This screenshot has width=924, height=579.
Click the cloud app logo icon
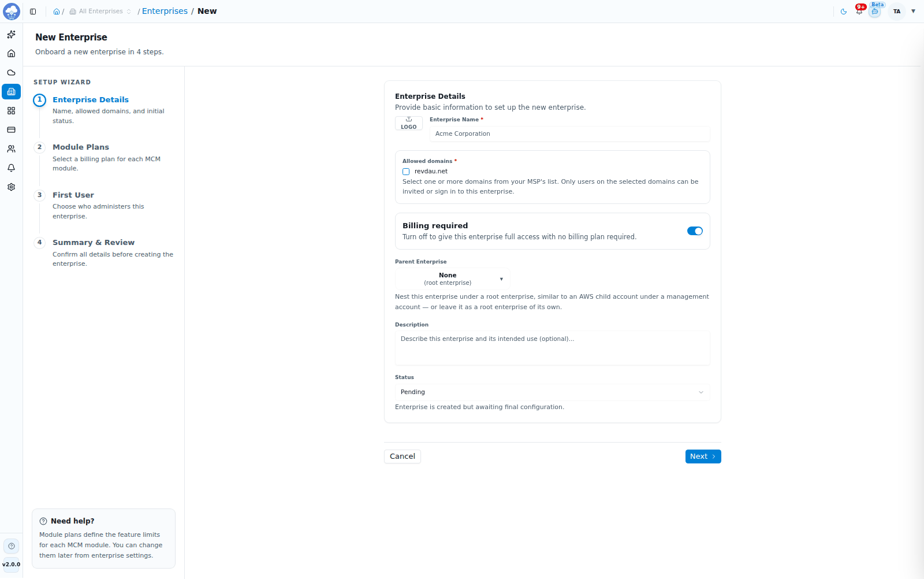click(12, 11)
